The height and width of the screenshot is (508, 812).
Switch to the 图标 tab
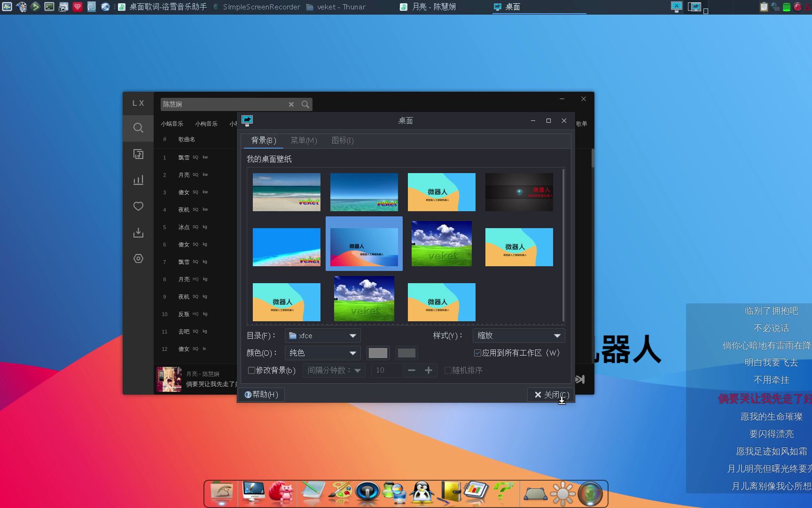[x=342, y=140]
